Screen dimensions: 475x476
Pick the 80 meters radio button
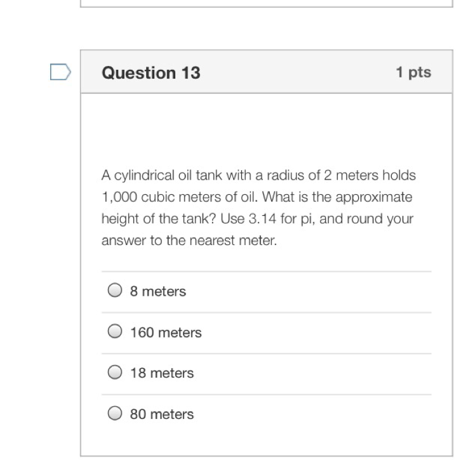pyautogui.click(x=114, y=414)
